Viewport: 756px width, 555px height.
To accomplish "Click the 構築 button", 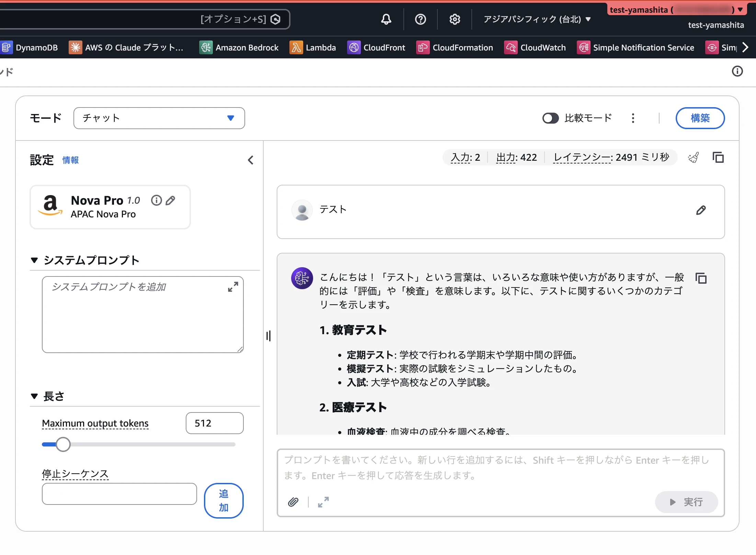I will coord(700,118).
